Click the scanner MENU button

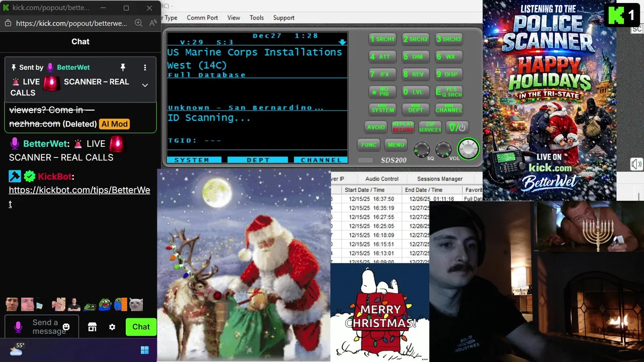tap(396, 145)
